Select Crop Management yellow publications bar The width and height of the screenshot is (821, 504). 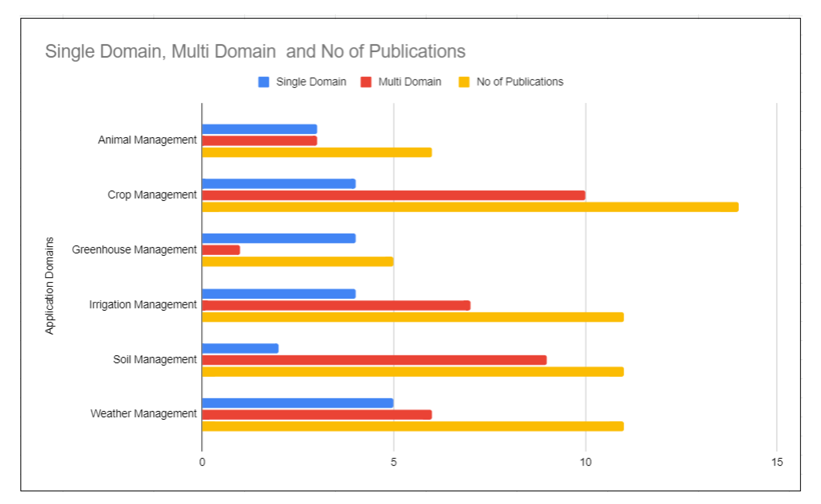[x=470, y=207]
